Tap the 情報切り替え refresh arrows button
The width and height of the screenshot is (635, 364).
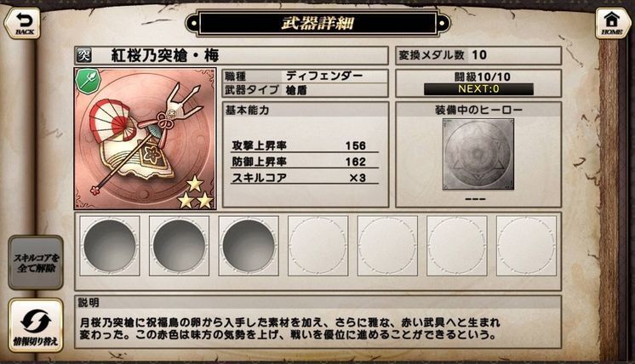click(x=36, y=325)
